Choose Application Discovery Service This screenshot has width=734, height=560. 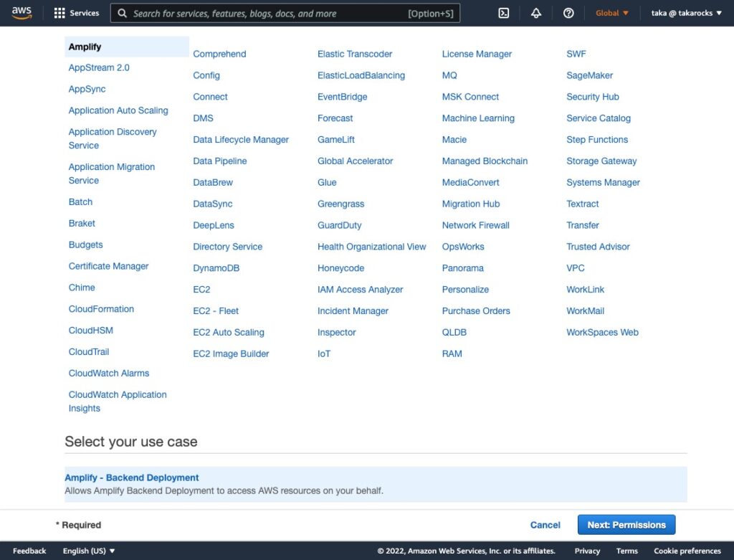pos(113,138)
